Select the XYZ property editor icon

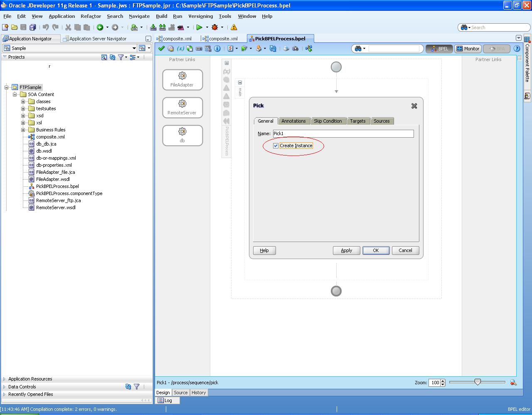pyautogui.click(x=198, y=48)
